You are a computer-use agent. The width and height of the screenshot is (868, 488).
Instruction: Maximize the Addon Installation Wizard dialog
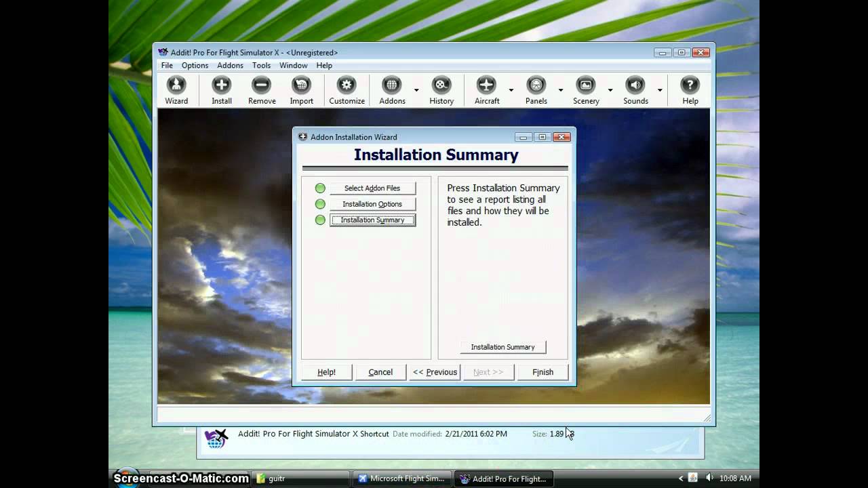coord(542,137)
